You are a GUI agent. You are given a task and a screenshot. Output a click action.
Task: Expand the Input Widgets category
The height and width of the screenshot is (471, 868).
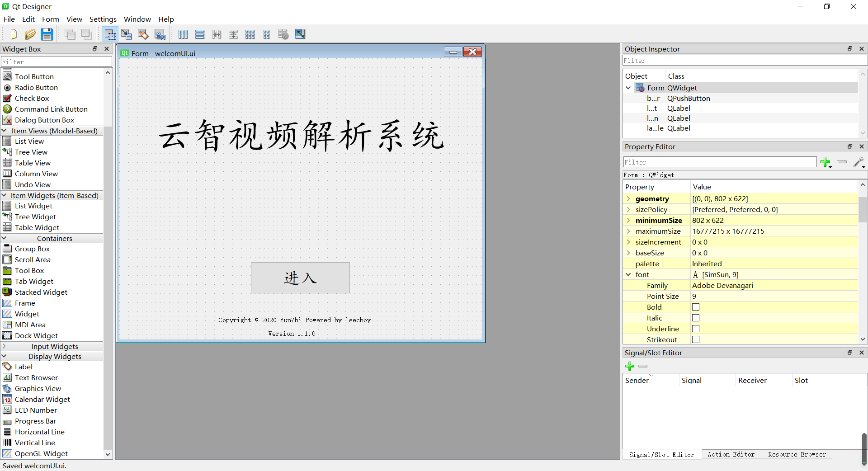point(4,346)
